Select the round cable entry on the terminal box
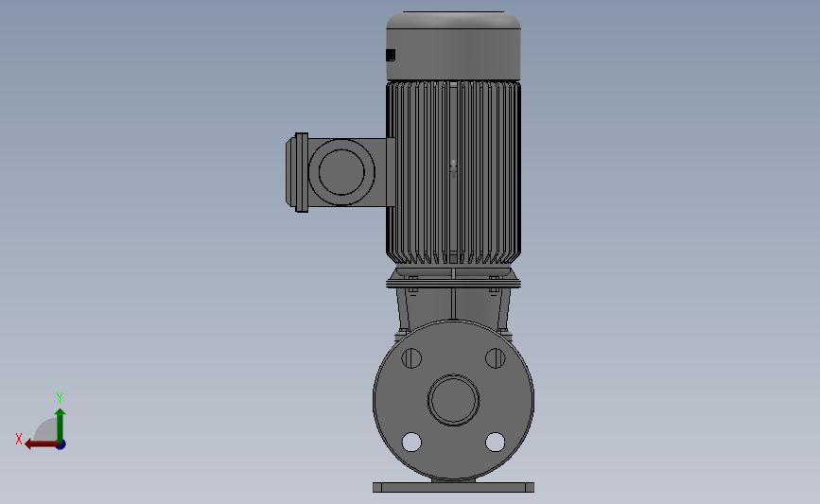820x504 pixels. [x=341, y=172]
